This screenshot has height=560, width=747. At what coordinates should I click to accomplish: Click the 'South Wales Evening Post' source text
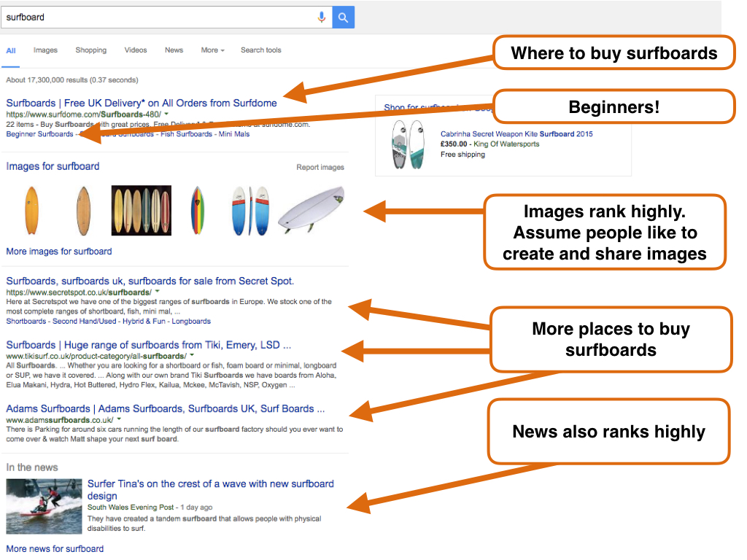click(131, 507)
